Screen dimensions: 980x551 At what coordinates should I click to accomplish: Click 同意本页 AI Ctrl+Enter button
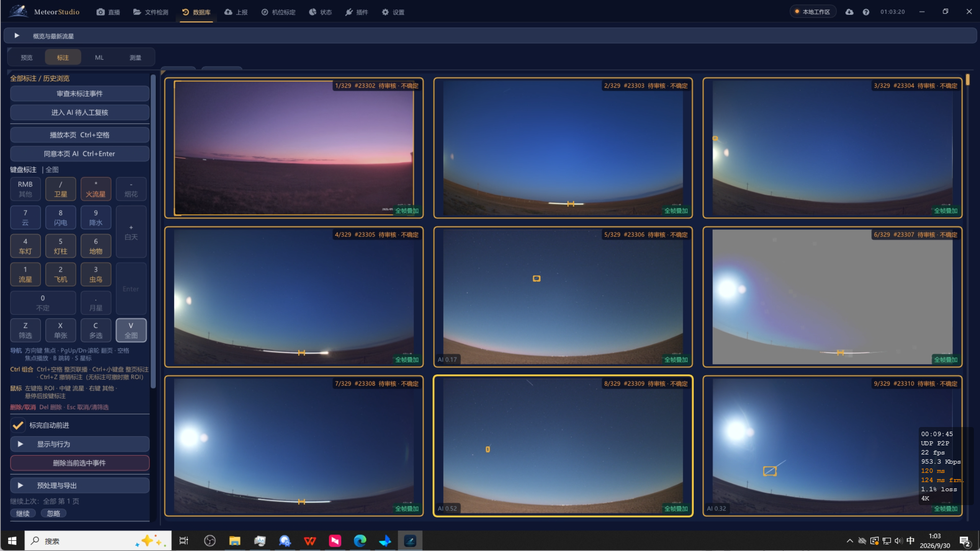click(80, 154)
